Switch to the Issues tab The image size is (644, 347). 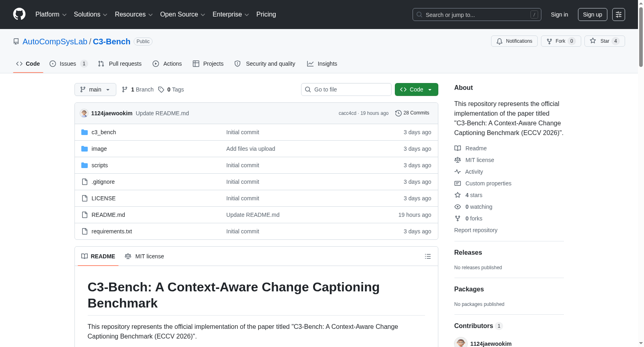tap(68, 64)
